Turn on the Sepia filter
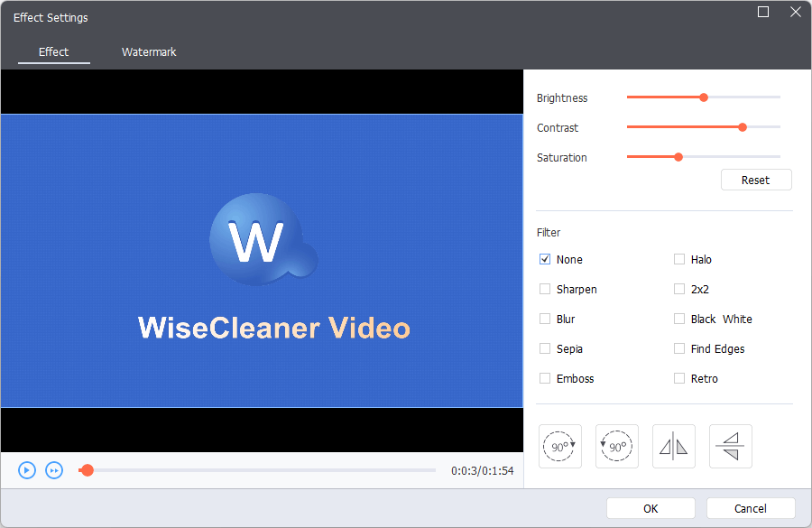 tap(545, 349)
